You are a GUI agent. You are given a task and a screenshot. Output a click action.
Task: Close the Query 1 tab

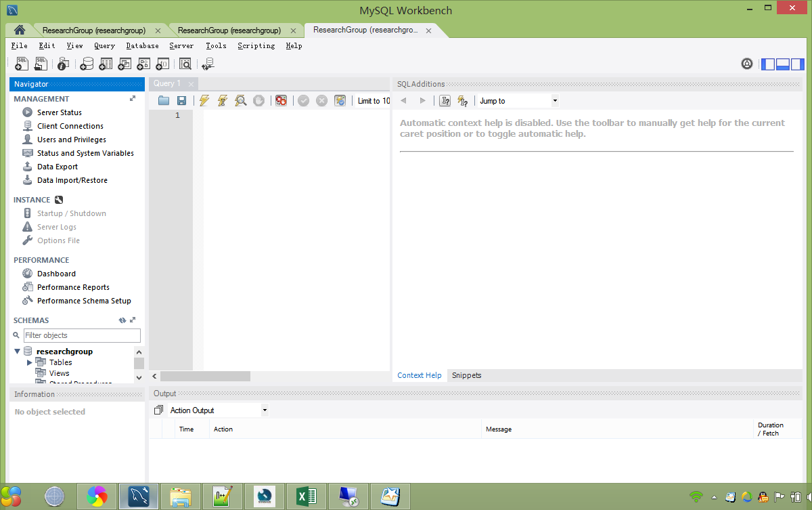coord(191,84)
